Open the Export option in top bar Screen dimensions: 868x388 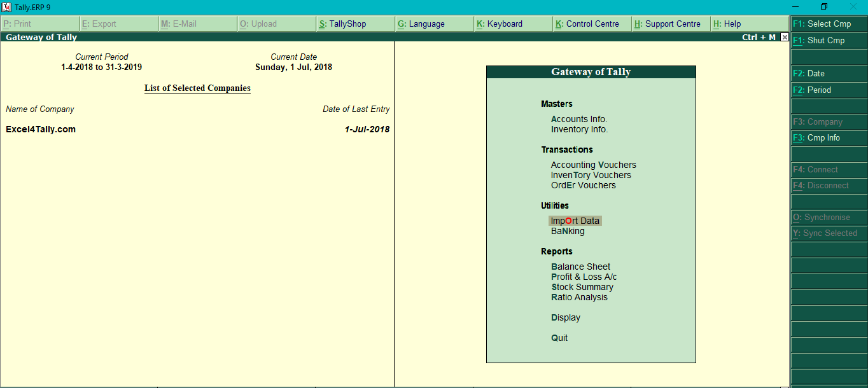pos(119,24)
